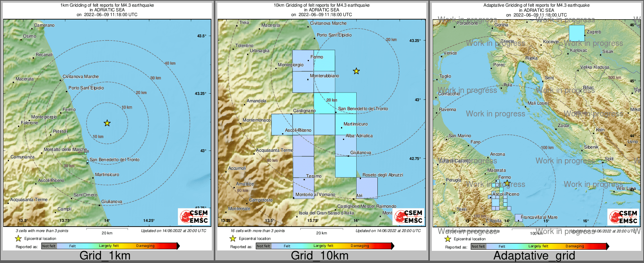Click San Benedetto del Tronto on Grid_1km map
Viewport: 644px width, 263px height.
pyautogui.click(x=114, y=160)
